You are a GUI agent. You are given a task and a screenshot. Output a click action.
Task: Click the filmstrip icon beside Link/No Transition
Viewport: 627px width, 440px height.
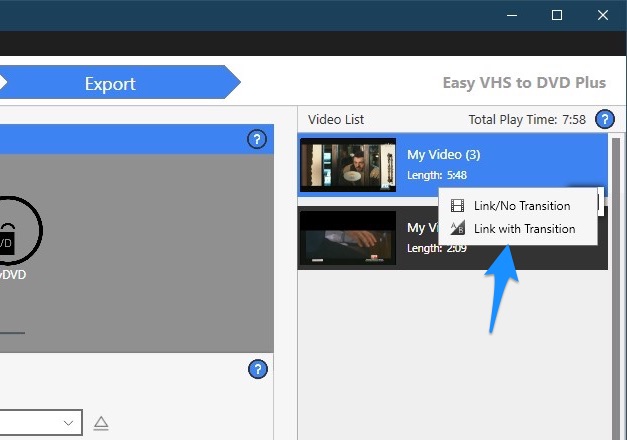(x=457, y=206)
